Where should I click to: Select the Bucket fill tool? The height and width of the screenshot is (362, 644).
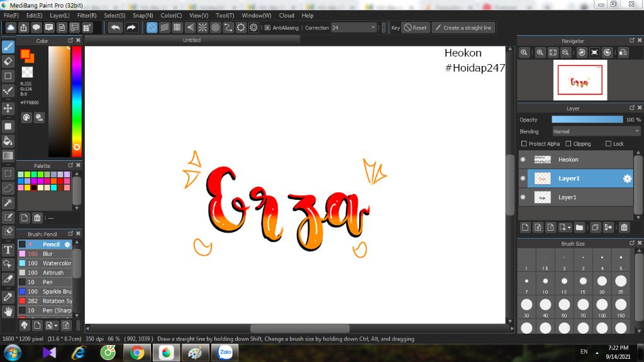(8, 141)
